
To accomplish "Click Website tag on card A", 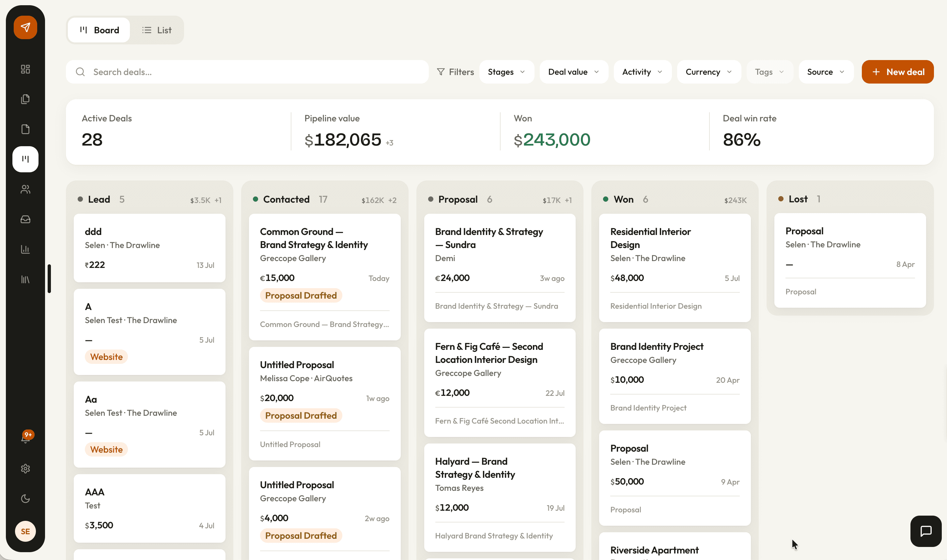I will 106,357.
